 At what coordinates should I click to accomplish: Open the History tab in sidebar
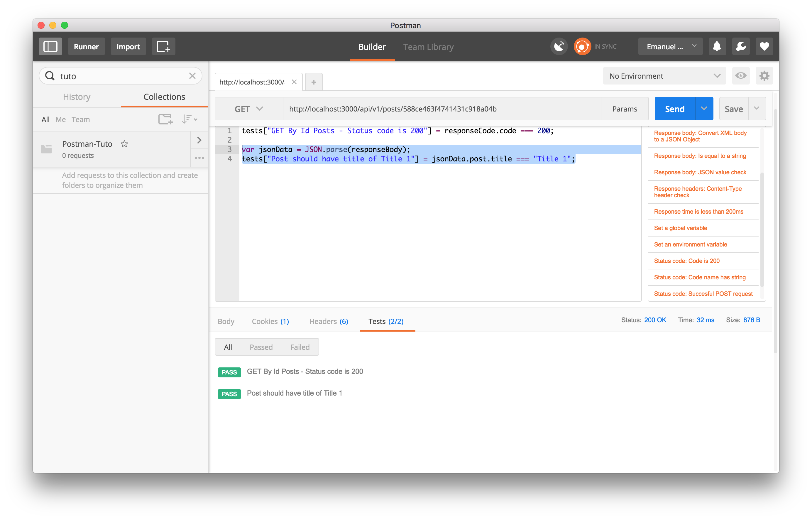pyautogui.click(x=77, y=97)
